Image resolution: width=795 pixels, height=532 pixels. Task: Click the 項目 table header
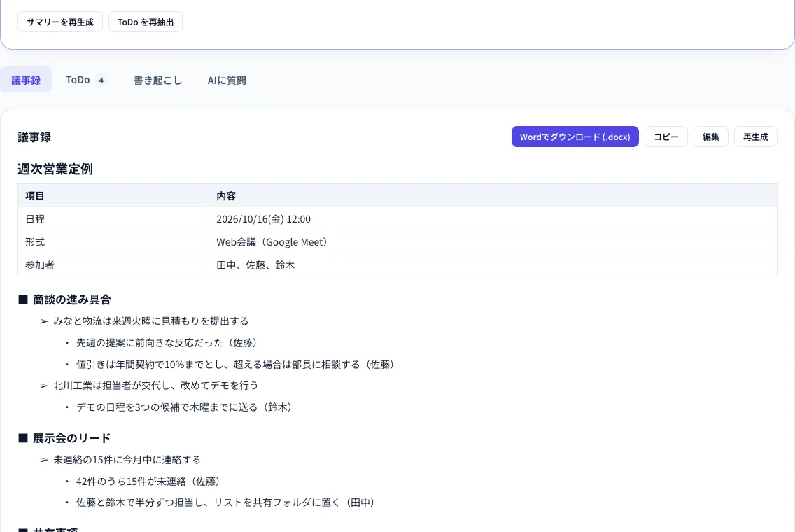pos(113,195)
